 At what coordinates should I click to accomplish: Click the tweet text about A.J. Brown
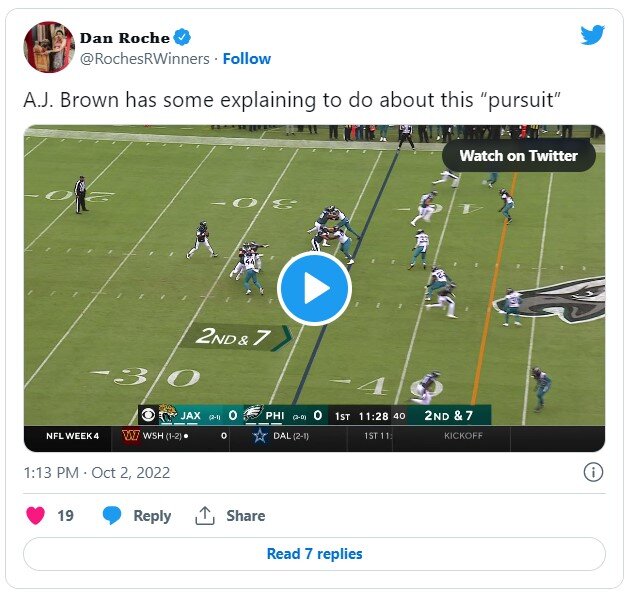click(292, 100)
